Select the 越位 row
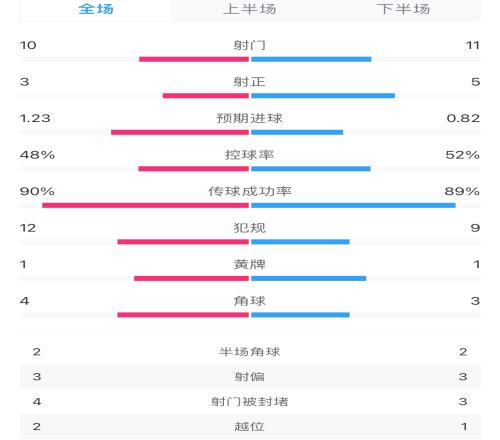The image size is (500, 440). [250, 426]
